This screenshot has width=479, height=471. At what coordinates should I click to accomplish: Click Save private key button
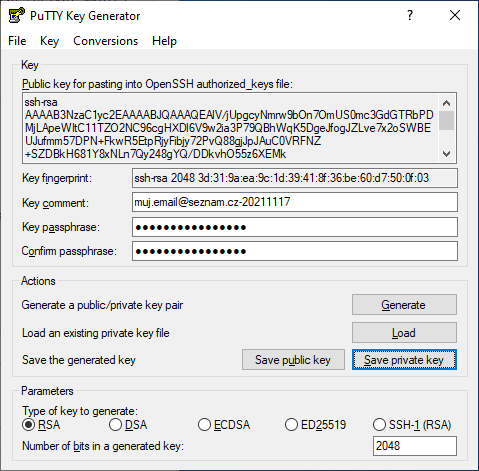(x=404, y=360)
